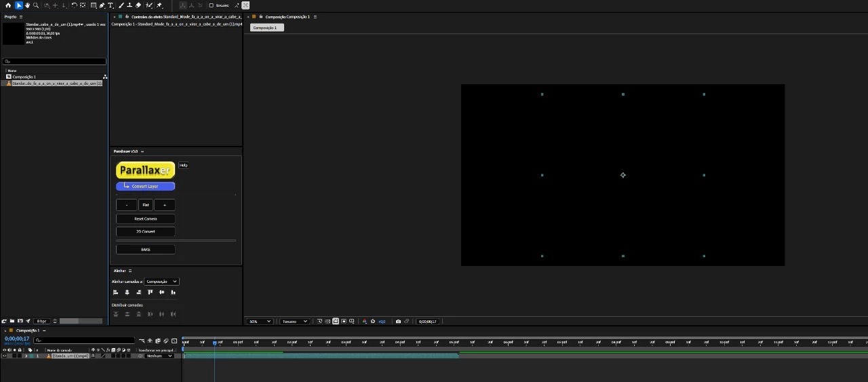Click the footage thumbnail preview
The image size is (868, 382).
(13, 33)
